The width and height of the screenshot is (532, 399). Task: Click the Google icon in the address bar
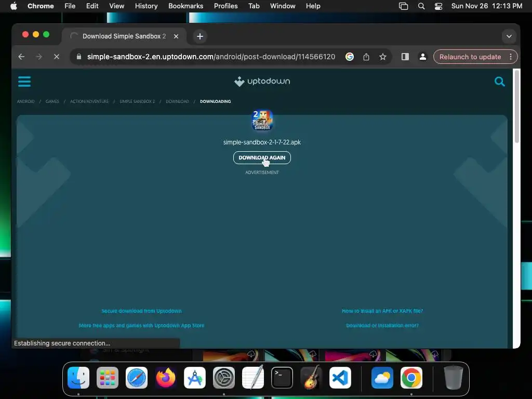point(350,57)
